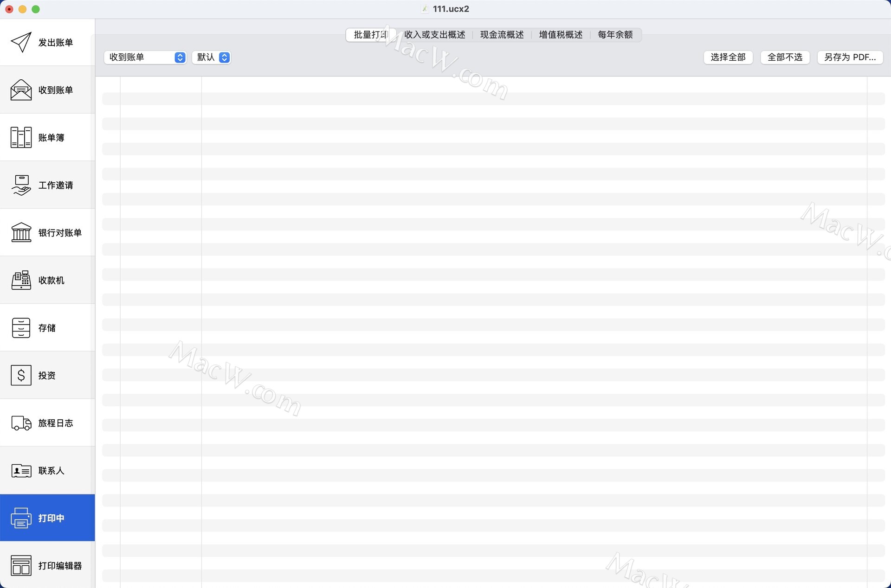This screenshot has height=588, width=891.
Task: Click the green zoom window button
Action: pyautogui.click(x=36, y=9)
